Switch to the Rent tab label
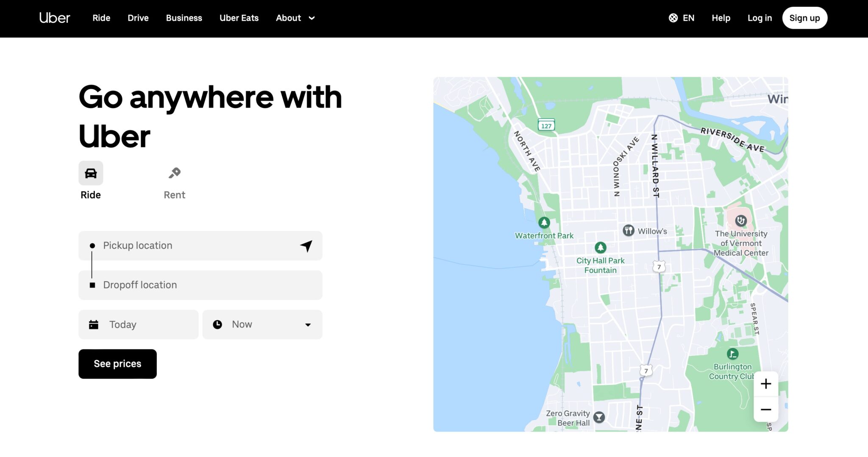This screenshot has height=457, width=868. [x=175, y=195]
